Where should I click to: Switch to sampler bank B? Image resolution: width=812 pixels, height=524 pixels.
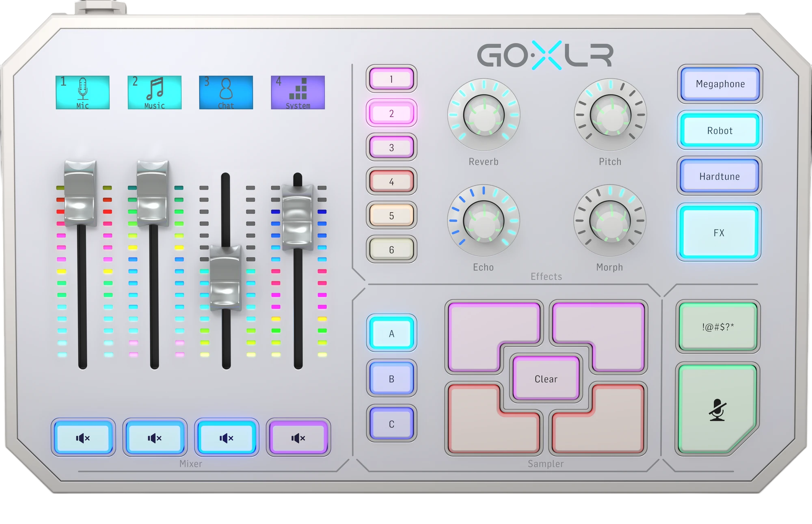[x=391, y=378]
